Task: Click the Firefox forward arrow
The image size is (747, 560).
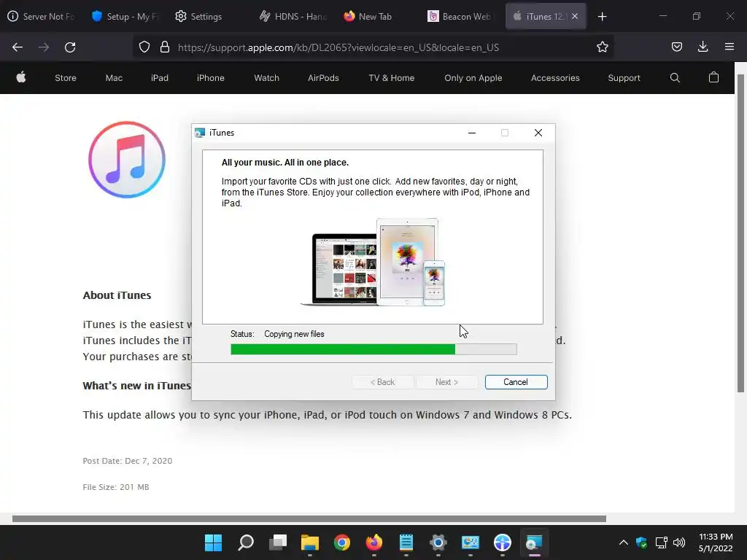Action: click(44, 47)
